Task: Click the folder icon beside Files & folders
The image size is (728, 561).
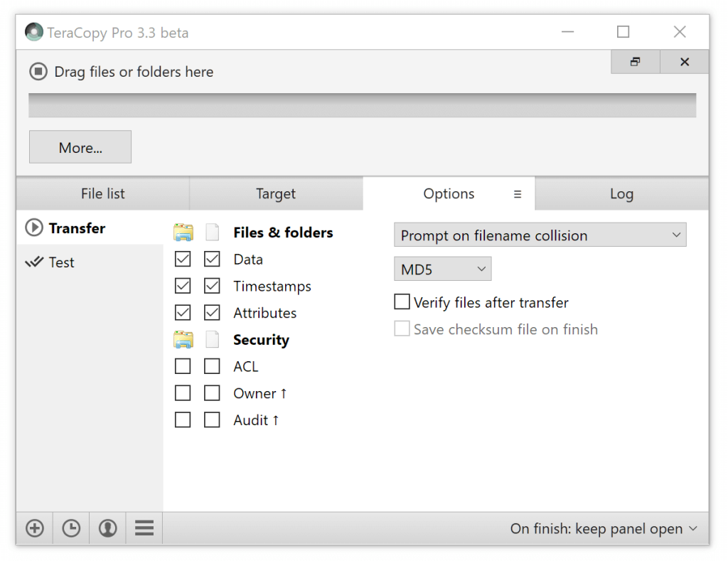Action: [183, 232]
